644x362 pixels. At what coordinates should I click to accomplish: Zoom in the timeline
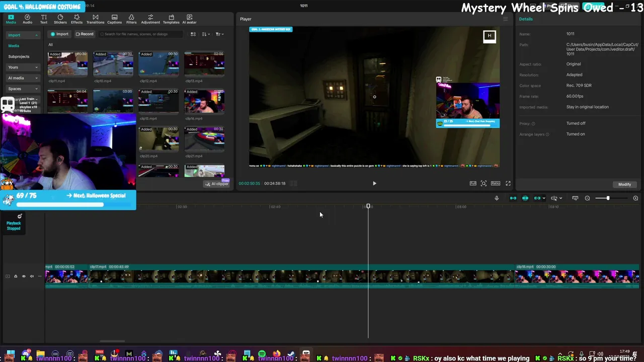[x=635, y=198]
